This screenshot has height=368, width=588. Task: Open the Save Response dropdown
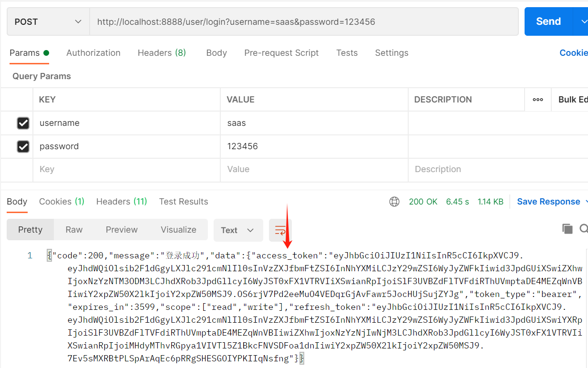552,202
